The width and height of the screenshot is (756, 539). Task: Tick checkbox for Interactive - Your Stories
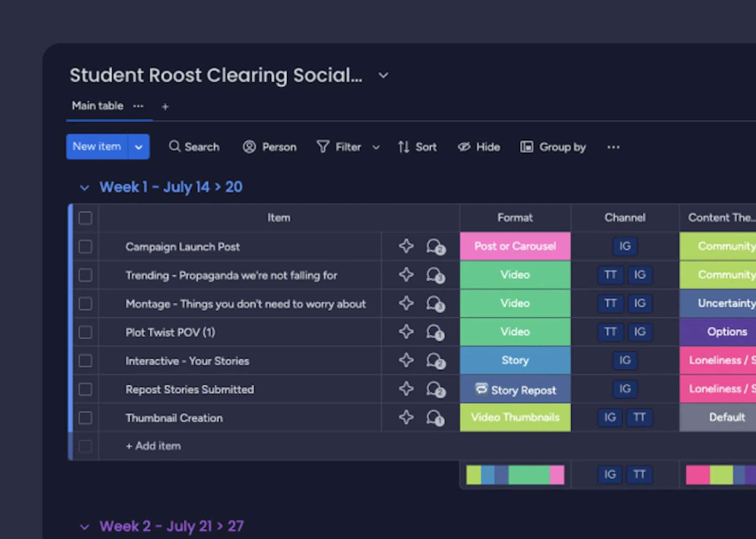tap(85, 361)
